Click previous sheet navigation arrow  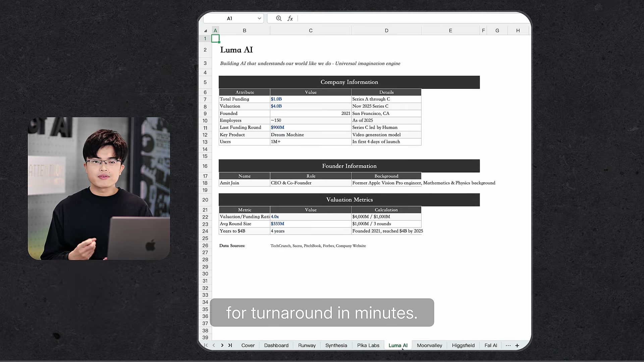(214, 345)
